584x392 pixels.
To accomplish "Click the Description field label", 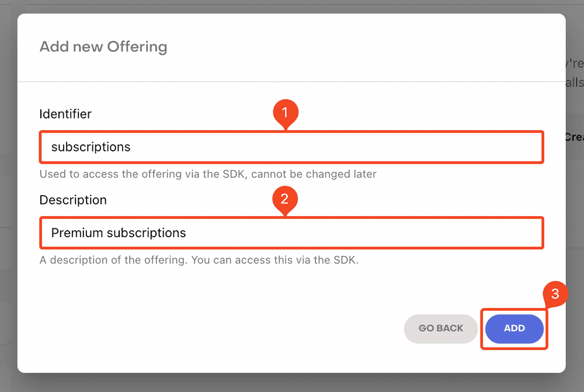I will [x=73, y=200].
